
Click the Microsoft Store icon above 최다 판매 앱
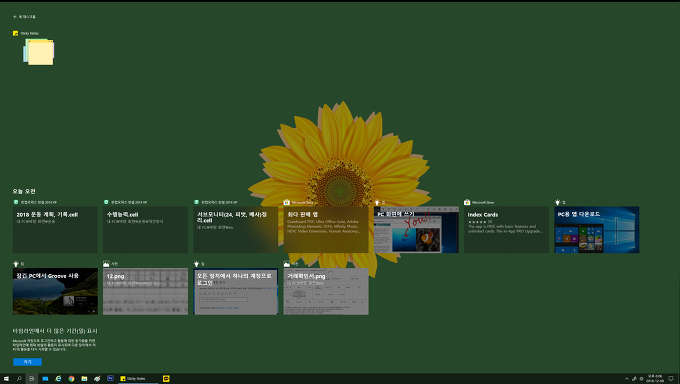click(x=287, y=202)
